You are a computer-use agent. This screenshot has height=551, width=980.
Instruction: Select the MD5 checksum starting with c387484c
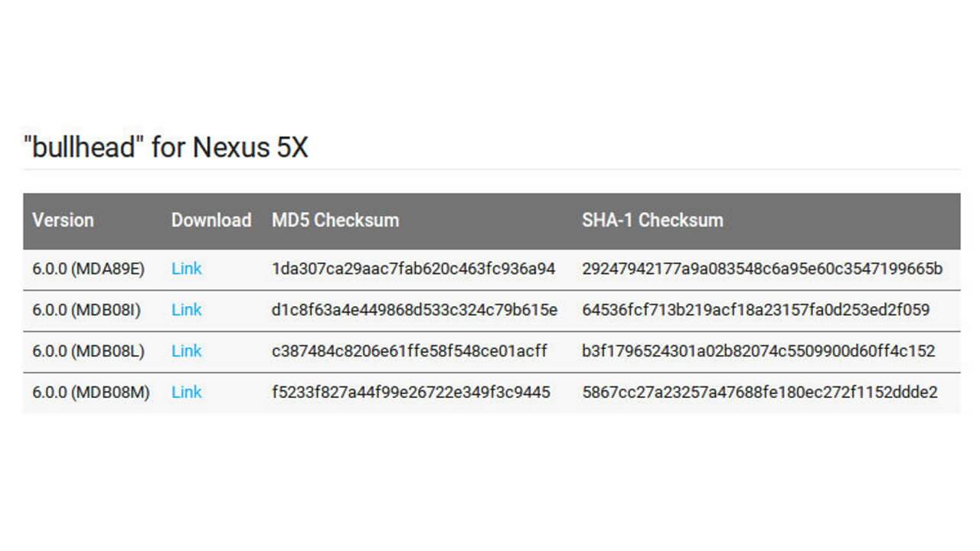[410, 351]
